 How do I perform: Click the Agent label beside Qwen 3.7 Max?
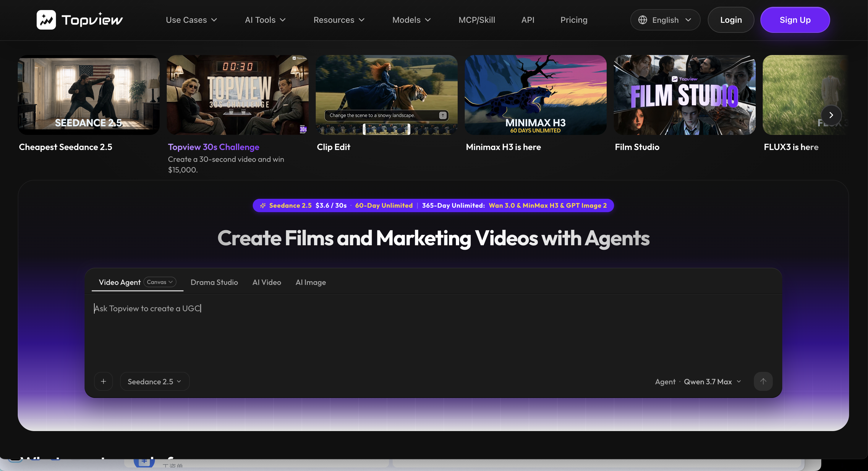[665, 382]
